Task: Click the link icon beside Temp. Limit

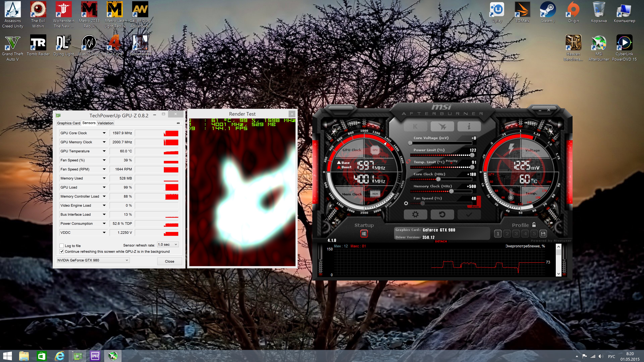Action: [409, 162]
